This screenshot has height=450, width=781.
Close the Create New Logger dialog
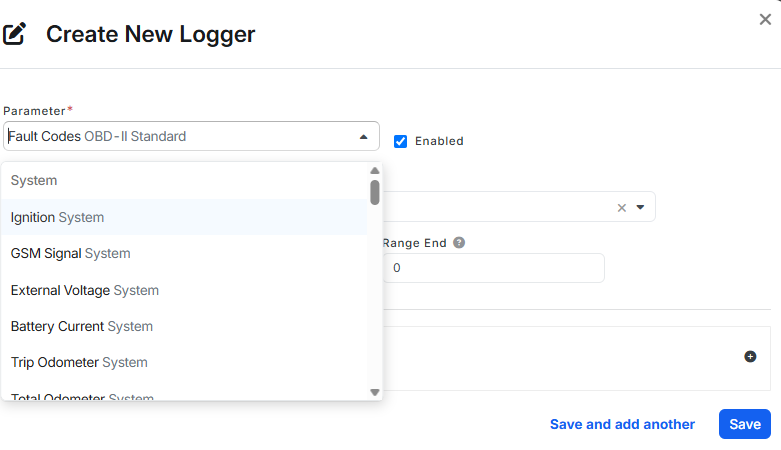click(x=765, y=19)
